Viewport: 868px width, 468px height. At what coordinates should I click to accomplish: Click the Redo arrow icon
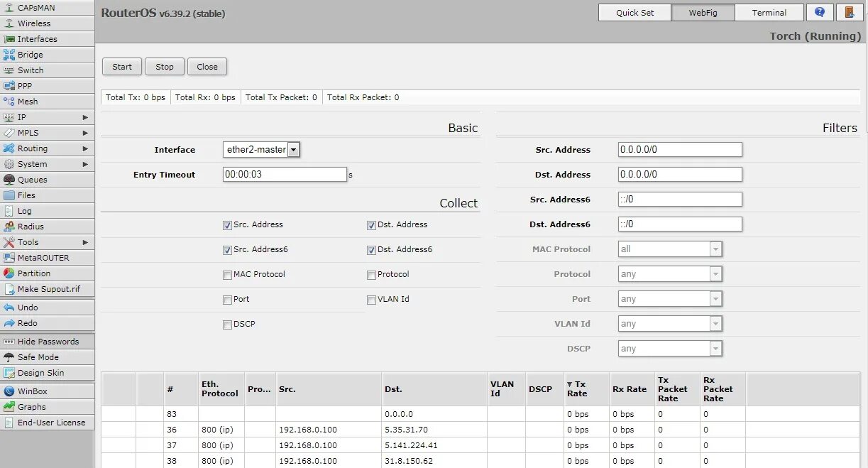click(9, 323)
